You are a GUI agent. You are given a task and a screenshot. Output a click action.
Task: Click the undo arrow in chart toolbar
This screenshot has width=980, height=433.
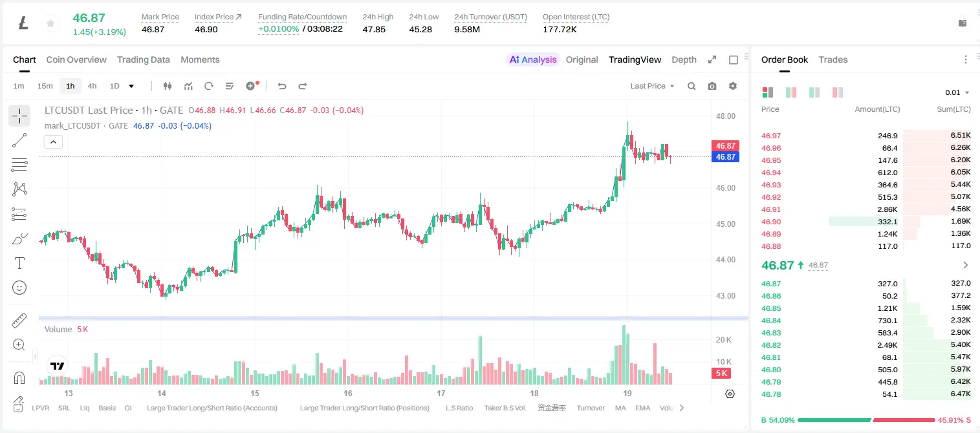coord(282,86)
